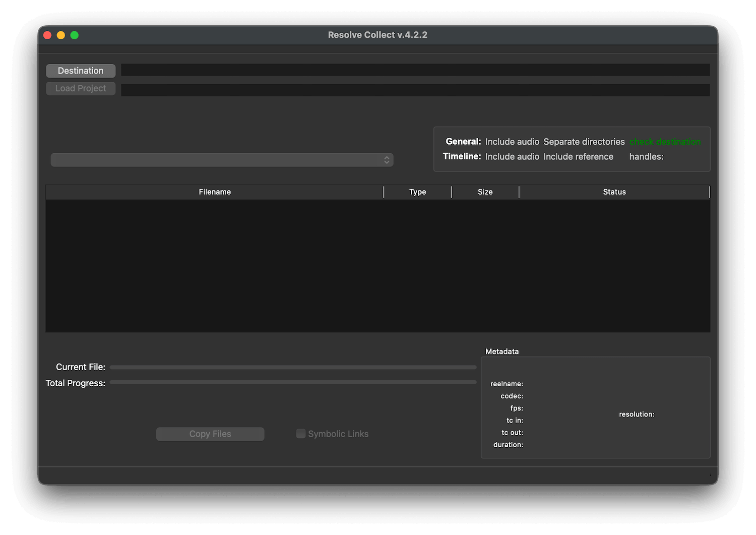
Task: Minimize the window with yellow button
Action: pyautogui.click(x=61, y=35)
